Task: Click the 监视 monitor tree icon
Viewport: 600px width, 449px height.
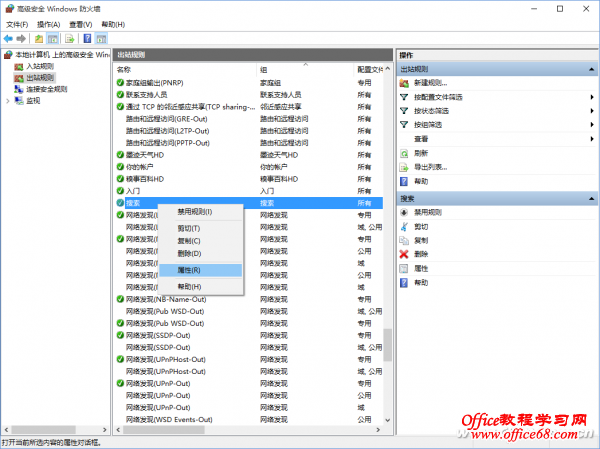Action: pos(19,101)
